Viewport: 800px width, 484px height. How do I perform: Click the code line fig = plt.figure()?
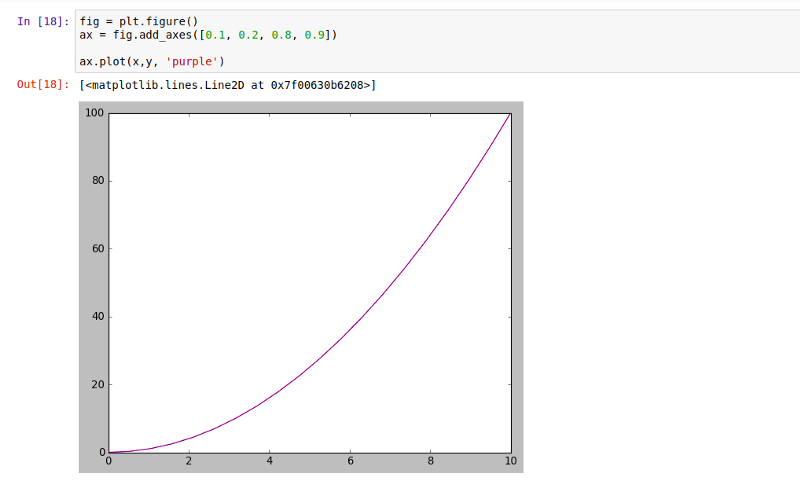coord(139,21)
